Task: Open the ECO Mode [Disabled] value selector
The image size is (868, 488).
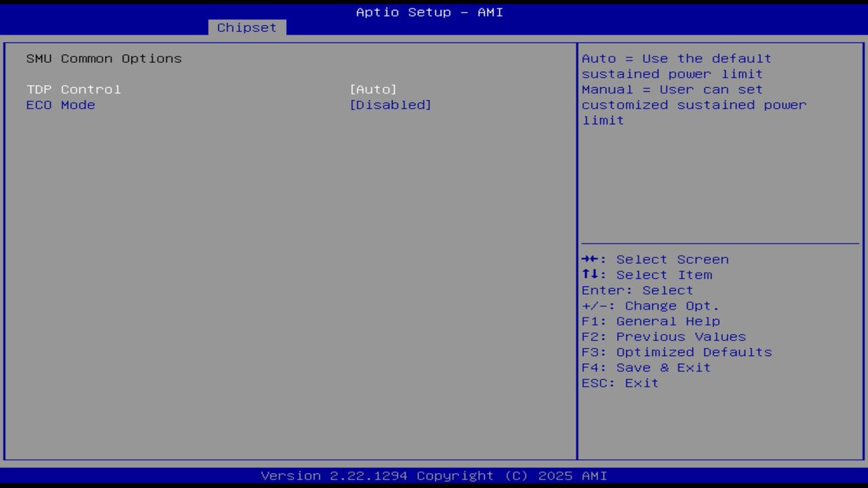Action: pos(391,104)
